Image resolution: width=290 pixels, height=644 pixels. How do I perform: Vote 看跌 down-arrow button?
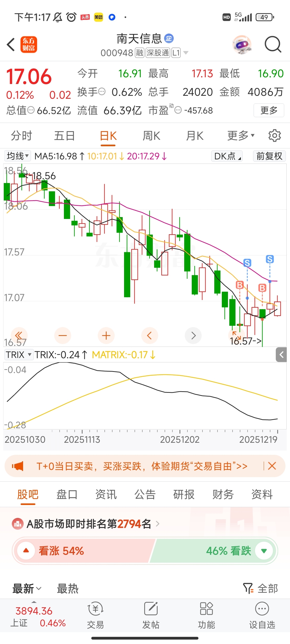click(264, 551)
